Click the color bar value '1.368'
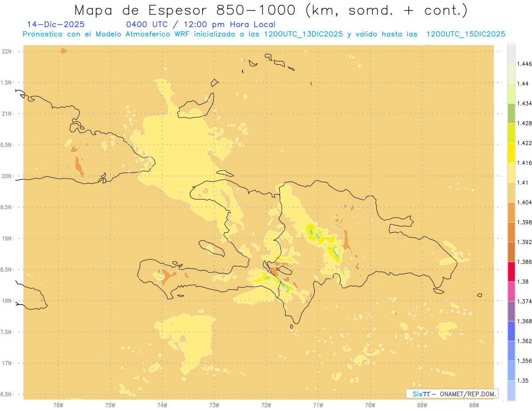This screenshot has height=411, width=532. pyautogui.click(x=525, y=321)
